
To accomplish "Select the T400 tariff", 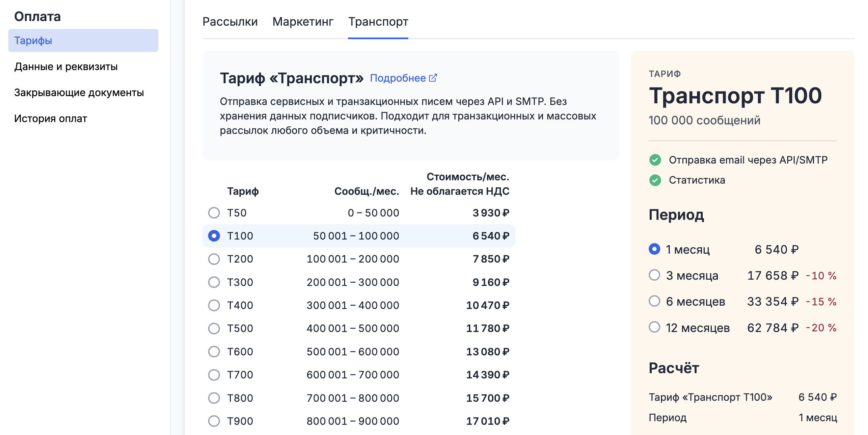I will click(213, 305).
